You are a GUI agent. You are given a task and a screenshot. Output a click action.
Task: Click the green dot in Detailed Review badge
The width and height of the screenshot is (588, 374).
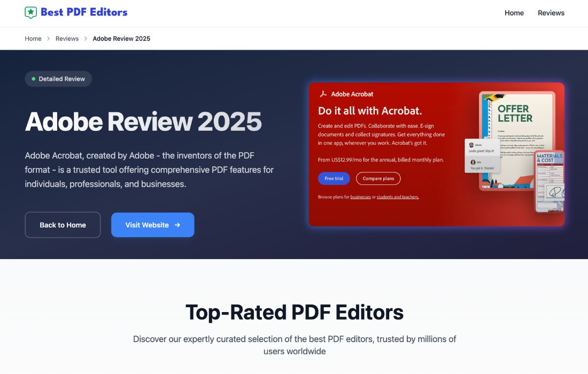pyautogui.click(x=34, y=79)
